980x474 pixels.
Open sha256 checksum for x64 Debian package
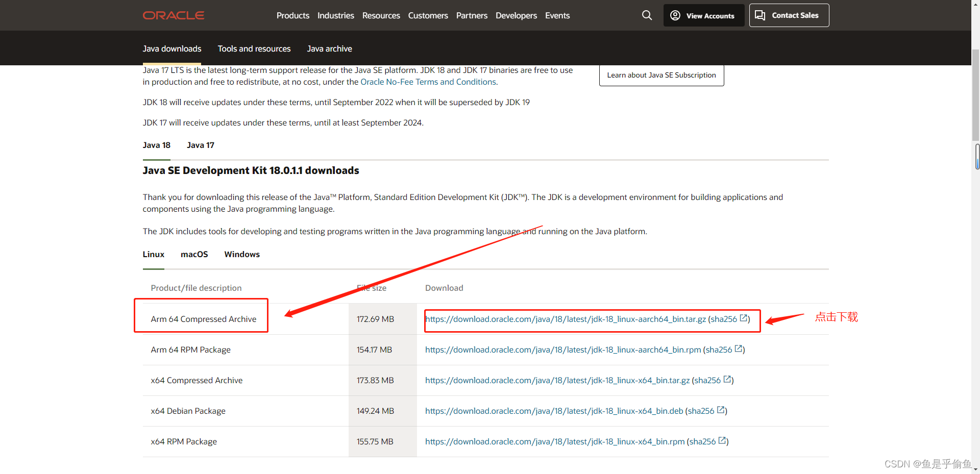(702, 411)
